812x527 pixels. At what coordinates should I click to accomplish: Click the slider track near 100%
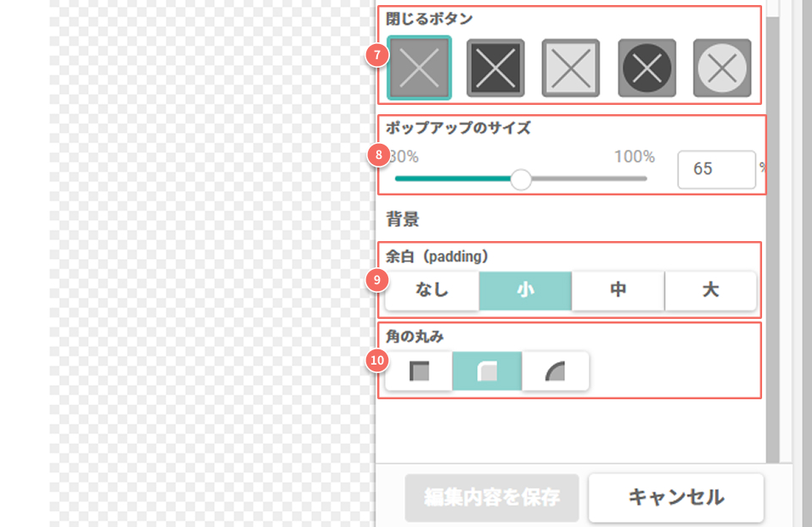coord(639,178)
